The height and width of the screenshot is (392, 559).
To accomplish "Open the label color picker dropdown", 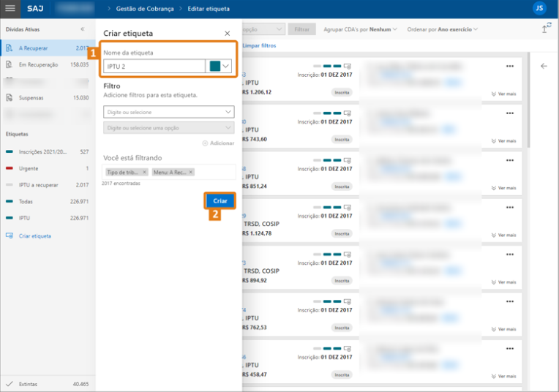I will tap(221, 66).
